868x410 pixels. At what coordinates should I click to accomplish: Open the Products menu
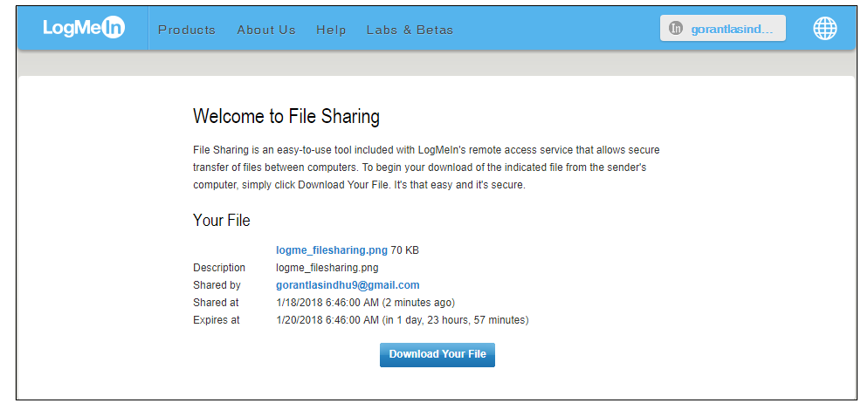[x=187, y=30]
